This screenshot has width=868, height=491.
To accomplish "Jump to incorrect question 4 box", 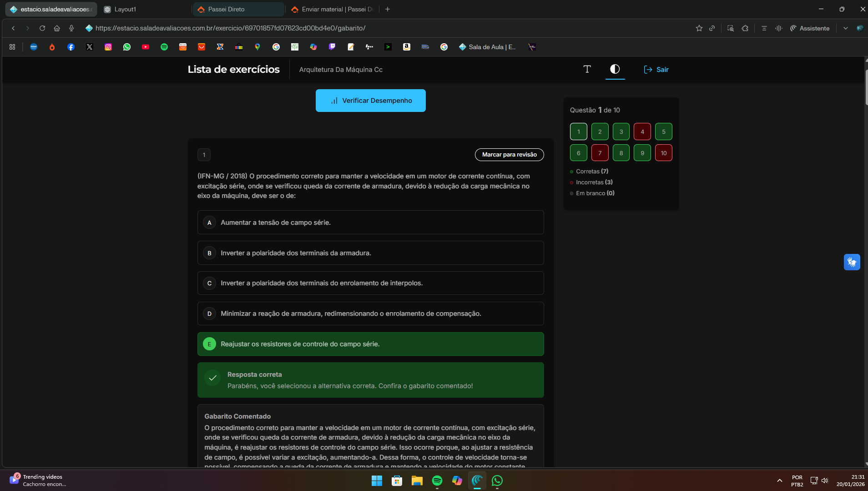I will click(x=642, y=132).
